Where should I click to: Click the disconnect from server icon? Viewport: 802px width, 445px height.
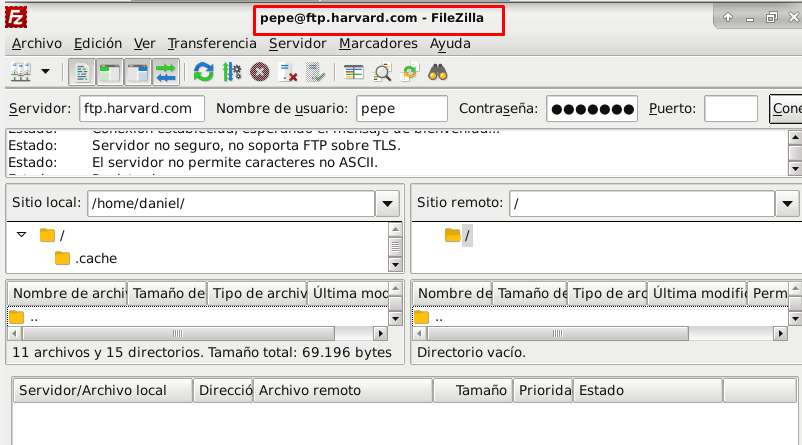(x=288, y=72)
